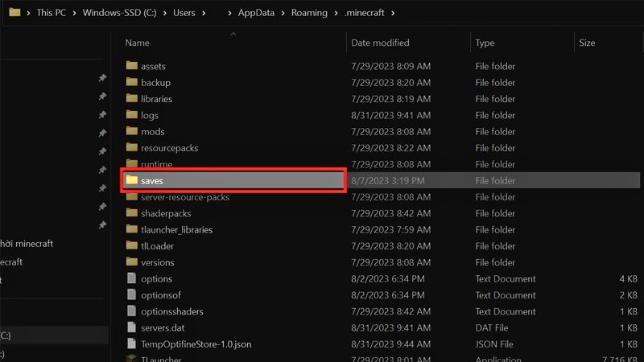
Task: Click the mods folder icon
Action: click(x=132, y=132)
